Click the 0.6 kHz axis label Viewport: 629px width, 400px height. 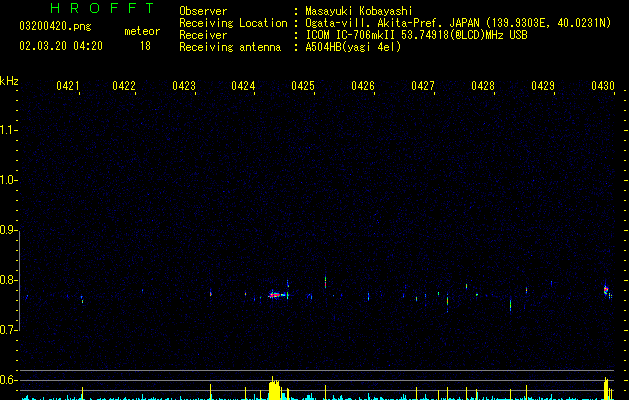8,380
